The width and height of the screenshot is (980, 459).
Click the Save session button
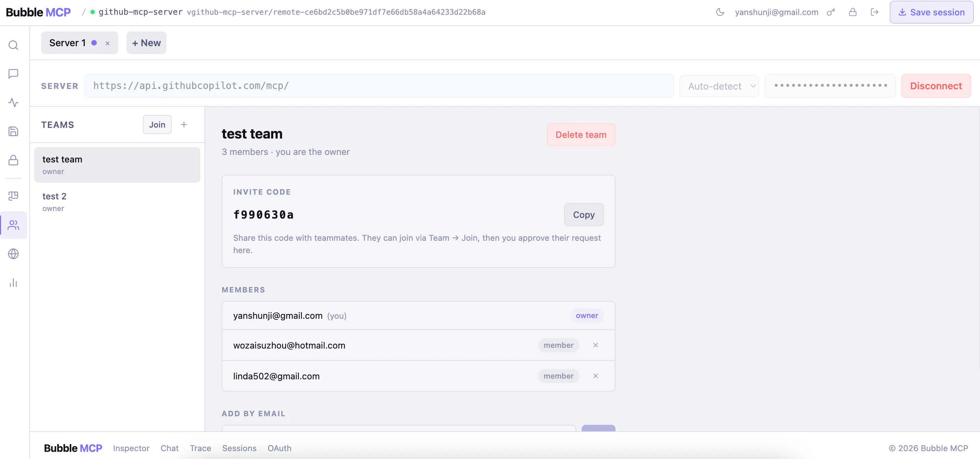tap(931, 12)
